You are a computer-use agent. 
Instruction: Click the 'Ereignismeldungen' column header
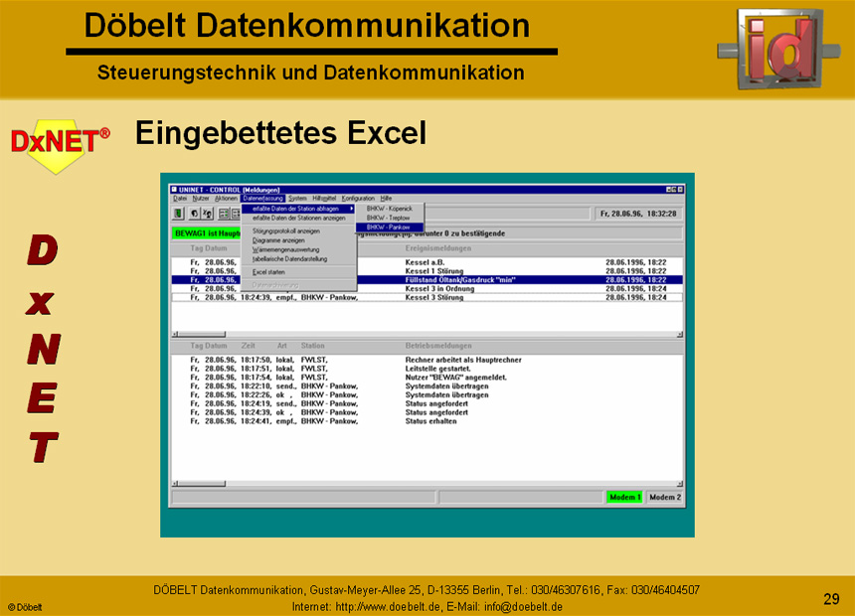coord(437,248)
